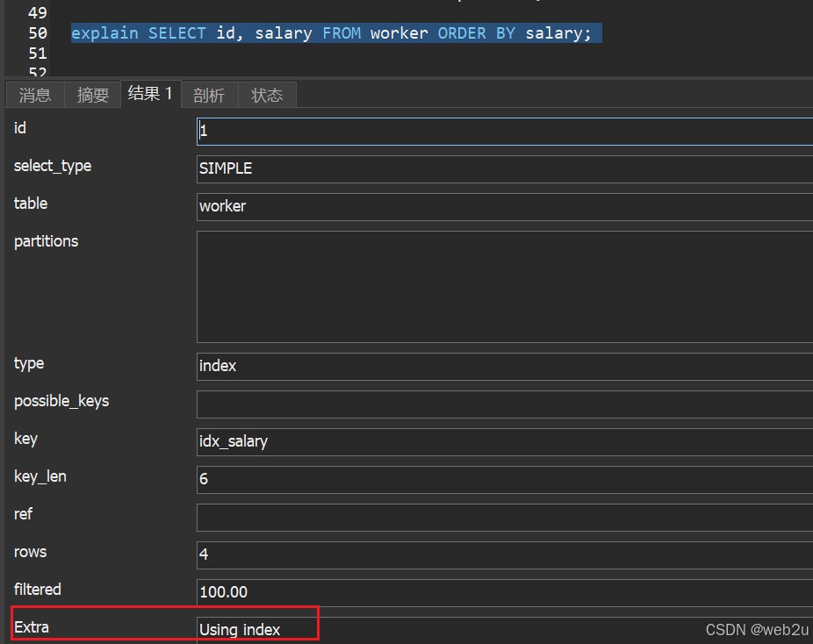Image resolution: width=813 pixels, height=644 pixels.
Task: Click line number 51 in editor gutter
Action: click(37, 54)
